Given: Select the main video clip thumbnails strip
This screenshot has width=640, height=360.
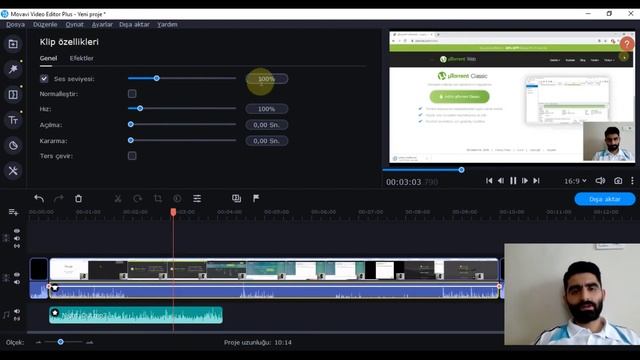Looking at the screenshot, I should click(274, 269).
